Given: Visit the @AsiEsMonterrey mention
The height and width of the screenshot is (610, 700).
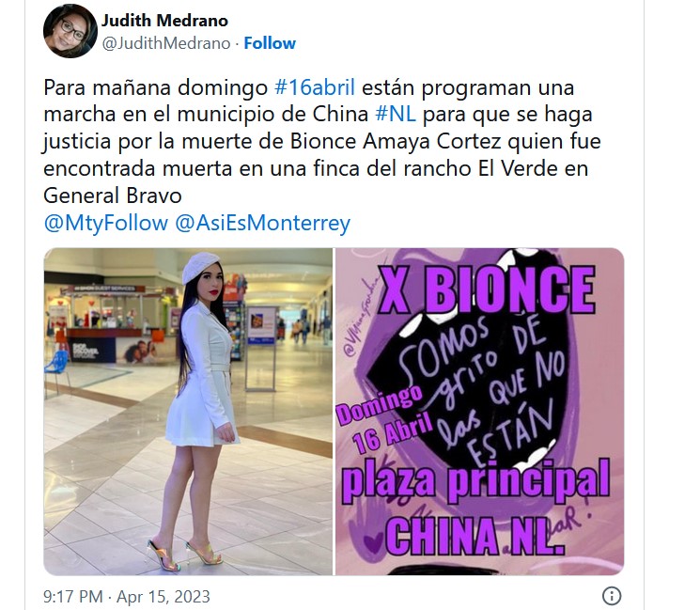Looking at the screenshot, I should (262, 223).
